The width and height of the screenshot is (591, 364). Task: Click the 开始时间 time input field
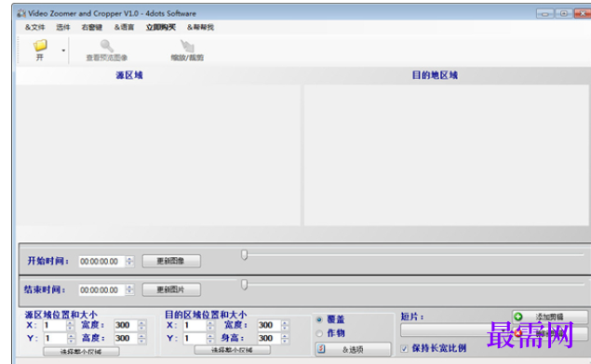pos(101,261)
